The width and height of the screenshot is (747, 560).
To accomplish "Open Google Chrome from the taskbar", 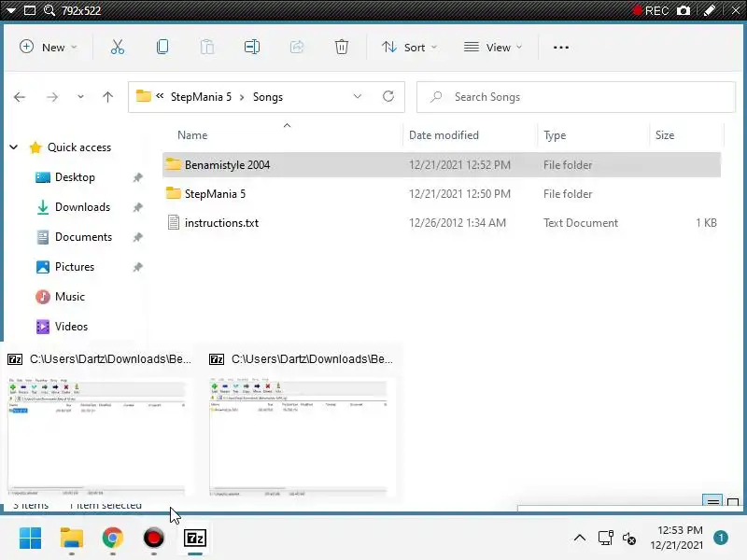I will click(112, 539).
